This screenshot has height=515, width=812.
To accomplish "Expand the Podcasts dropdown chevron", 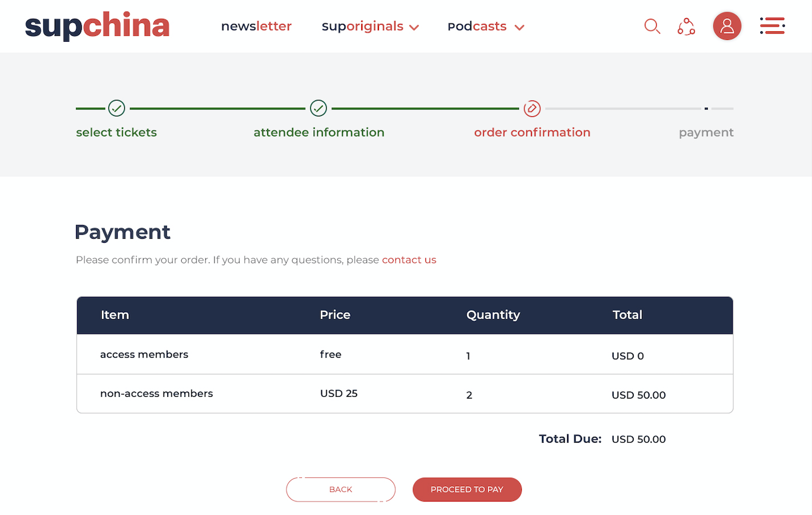I will pyautogui.click(x=519, y=28).
